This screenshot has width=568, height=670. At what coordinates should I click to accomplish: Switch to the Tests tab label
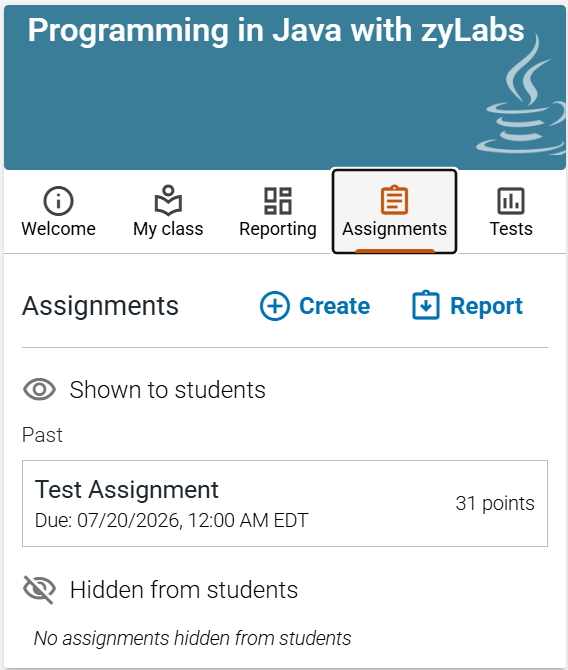tap(511, 229)
